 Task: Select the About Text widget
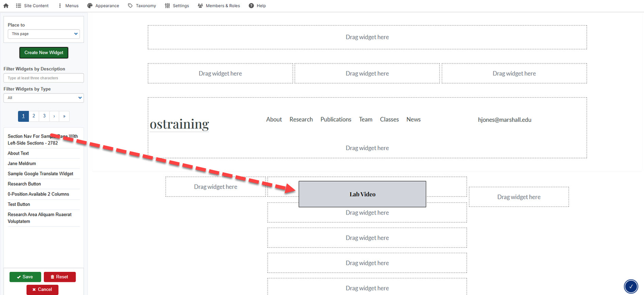pos(19,154)
